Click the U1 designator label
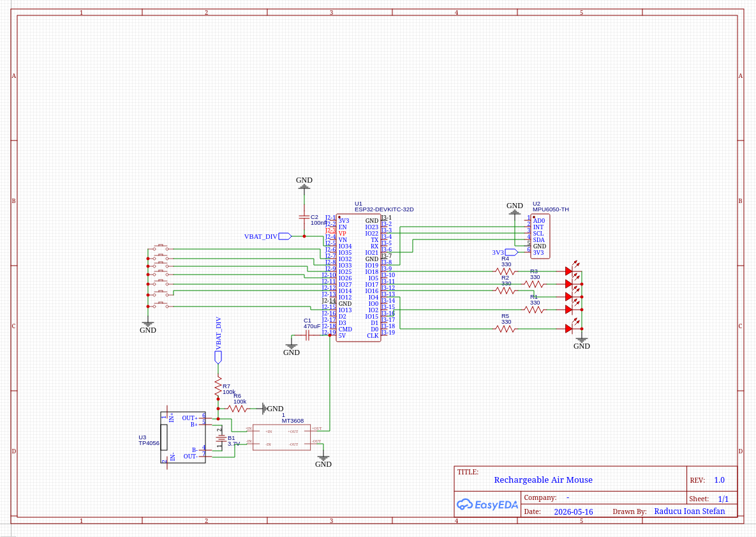Image resolution: width=756 pixels, height=537 pixels. (x=359, y=204)
